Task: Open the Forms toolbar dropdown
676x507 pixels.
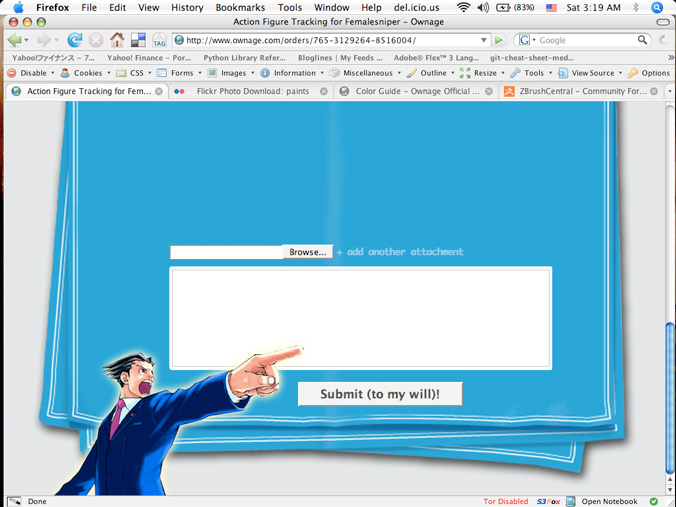Action: 179,73
